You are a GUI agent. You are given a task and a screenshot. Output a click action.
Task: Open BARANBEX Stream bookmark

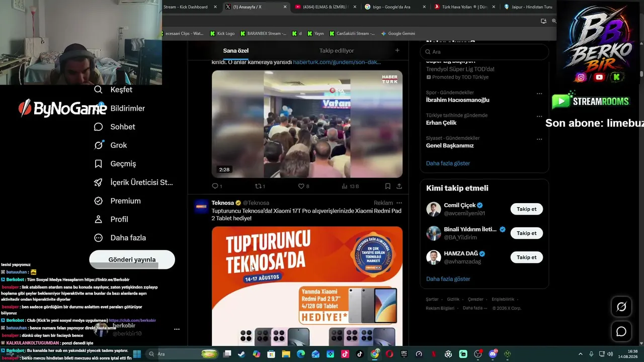click(x=263, y=34)
